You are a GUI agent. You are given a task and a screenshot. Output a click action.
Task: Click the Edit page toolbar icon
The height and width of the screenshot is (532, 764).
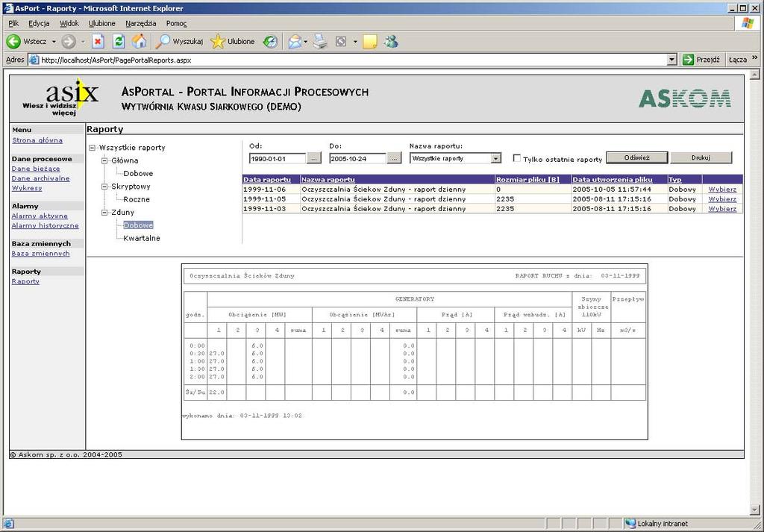341,42
